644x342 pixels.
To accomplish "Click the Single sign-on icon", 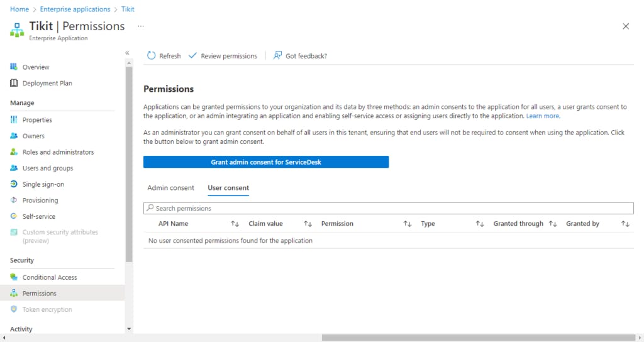I will [x=14, y=184].
